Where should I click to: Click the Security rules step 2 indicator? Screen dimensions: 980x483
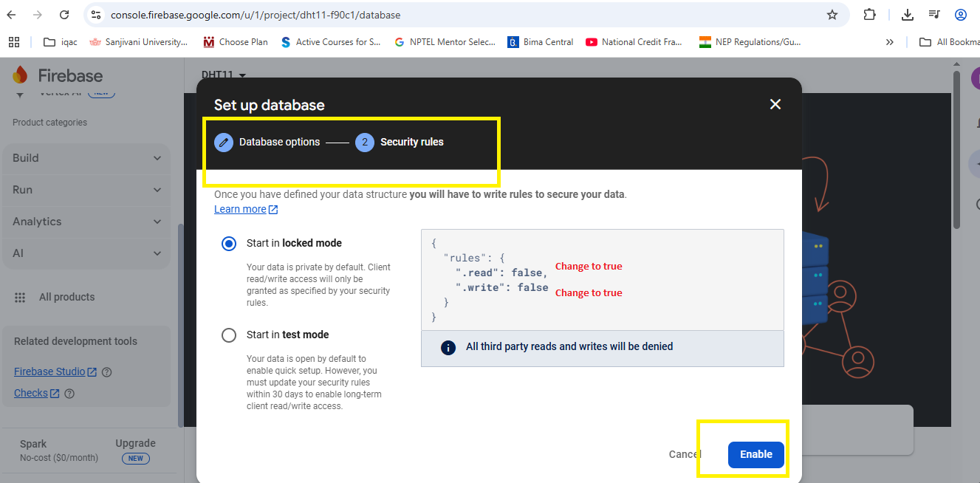click(365, 142)
